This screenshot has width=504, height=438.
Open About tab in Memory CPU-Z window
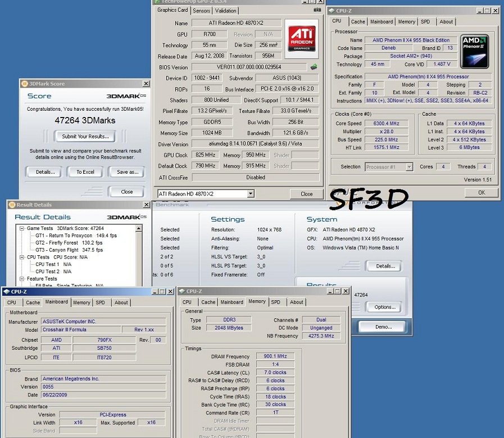pos(296,302)
